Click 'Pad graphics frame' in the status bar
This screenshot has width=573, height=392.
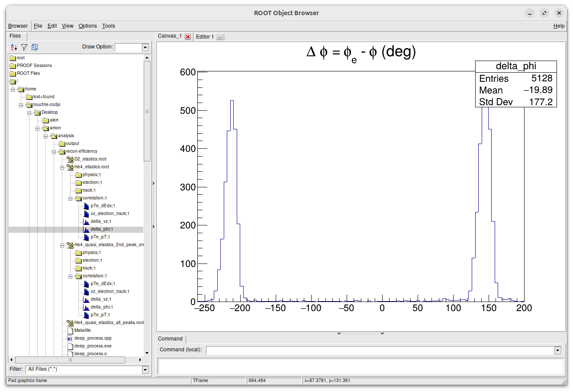(28, 381)
